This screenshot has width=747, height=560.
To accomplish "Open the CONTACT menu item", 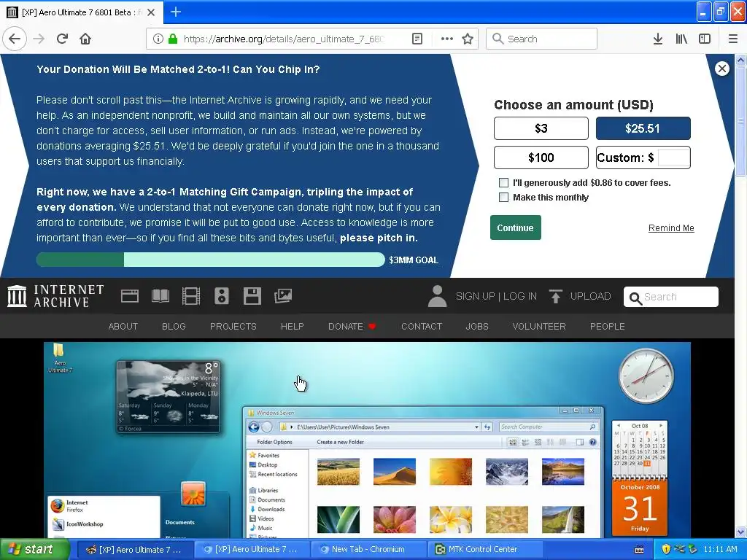I will (422, 326).
